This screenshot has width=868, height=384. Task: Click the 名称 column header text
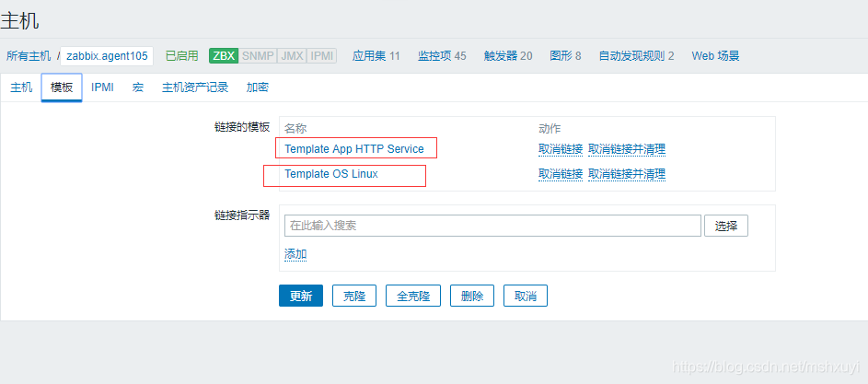pos(295,129)
